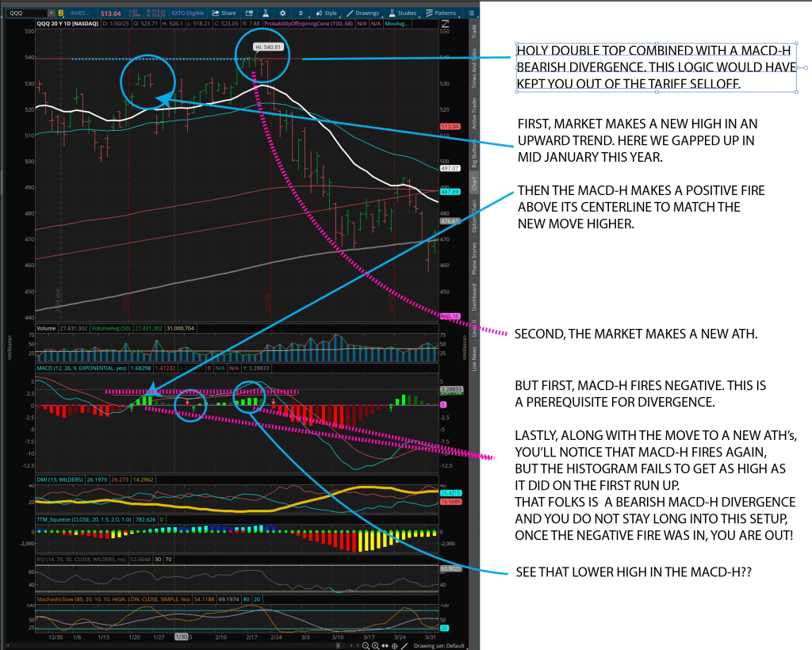Click the quote details card icon
The image size is (812, 650).
pyautogui.click(x=250, y=13)
